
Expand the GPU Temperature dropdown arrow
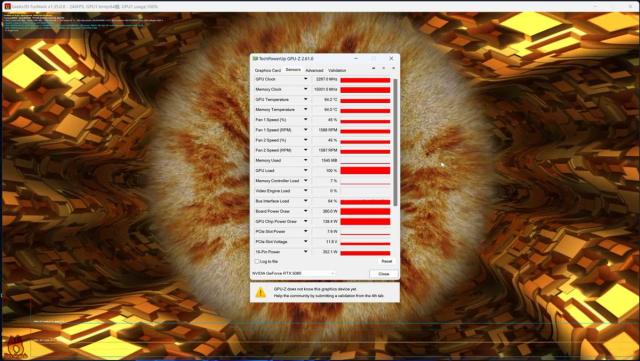(305, 99)
